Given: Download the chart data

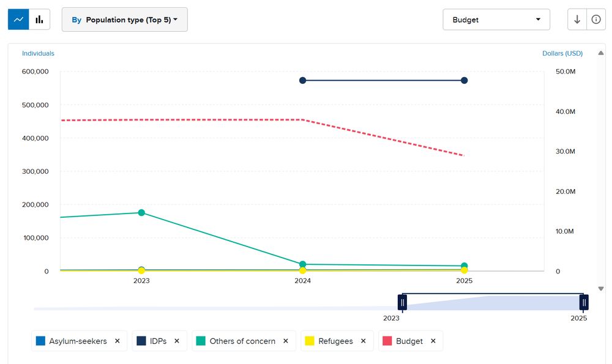Looking at the screenshot, I should click(x=577, y=20).
